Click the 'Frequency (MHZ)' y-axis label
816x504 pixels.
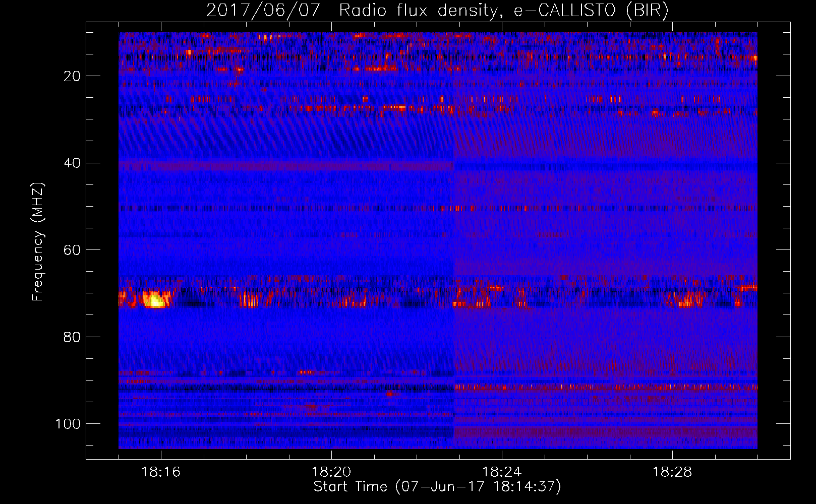tap(38, 241)
